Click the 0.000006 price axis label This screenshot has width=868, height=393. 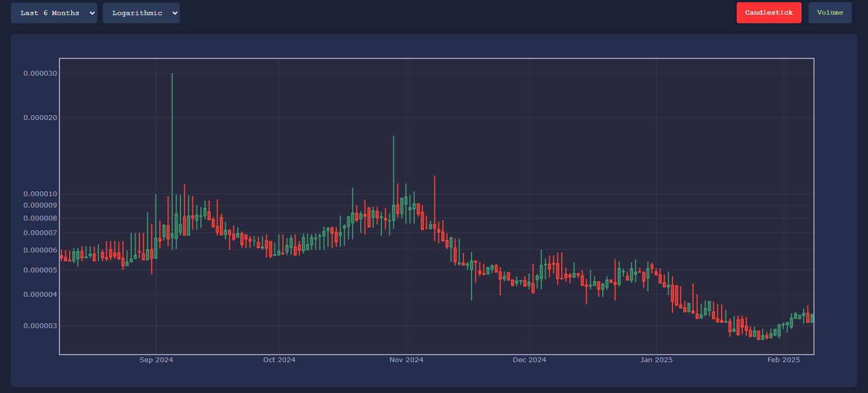tap(40, 250)
